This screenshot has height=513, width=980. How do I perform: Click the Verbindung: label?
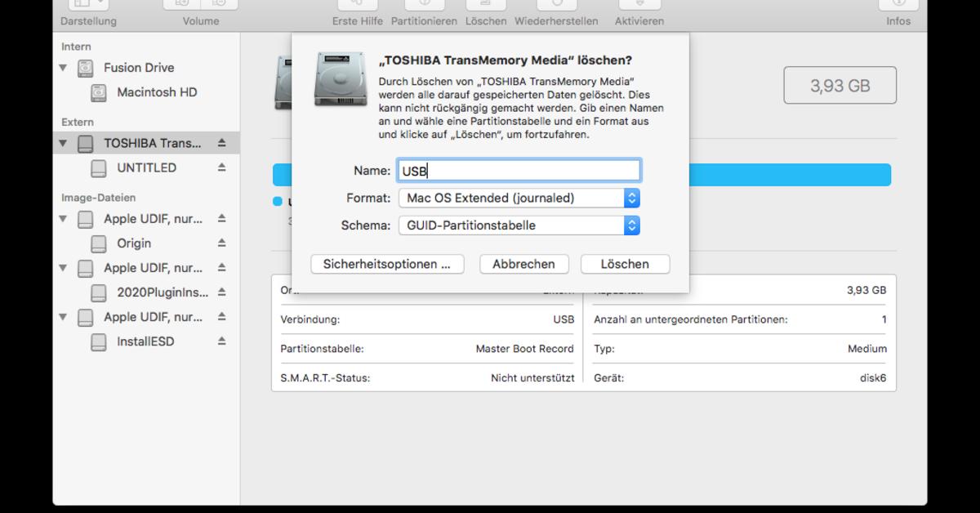310,319
